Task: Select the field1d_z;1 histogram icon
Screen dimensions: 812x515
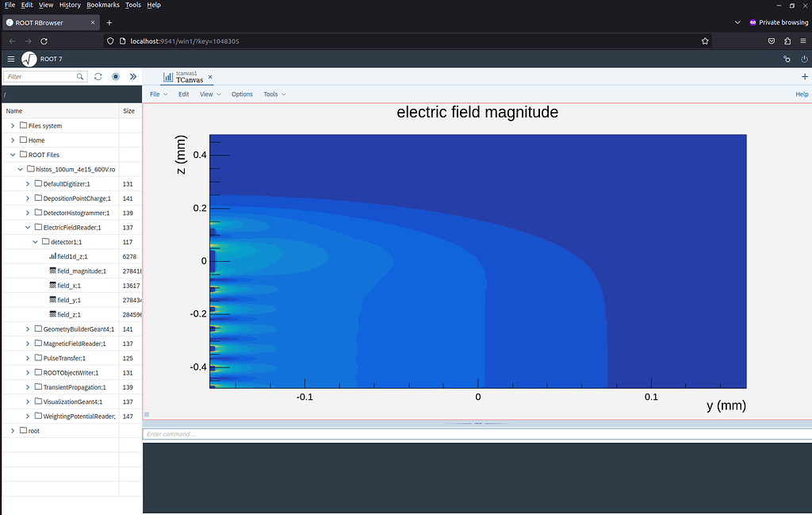Action: tap(52, 256)
